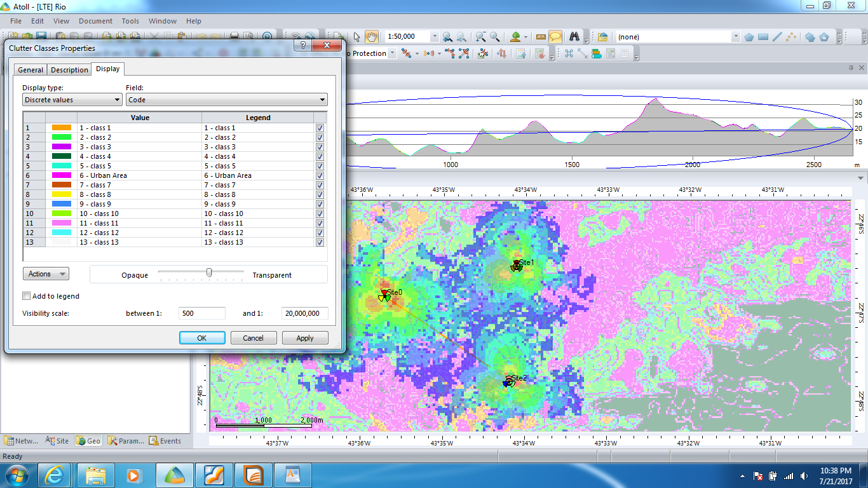Click the magenta Urban Area color swatch
868x488 pixels.
(62, 175)
